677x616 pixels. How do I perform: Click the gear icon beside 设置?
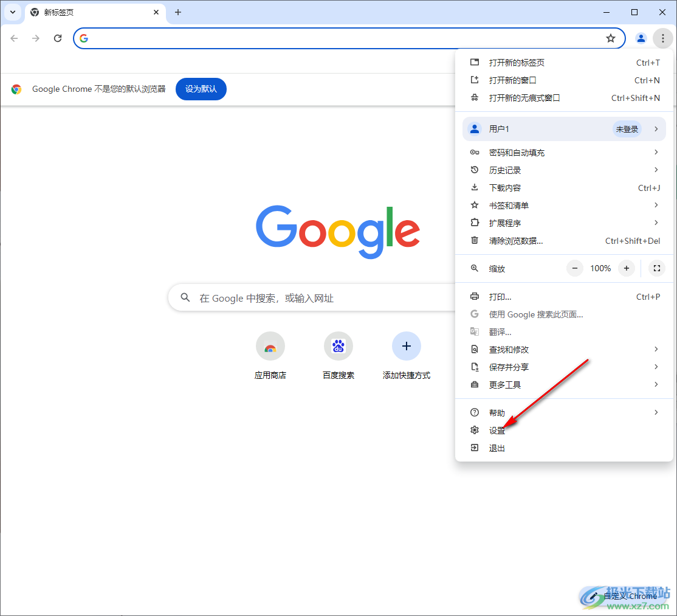point(475,430)
